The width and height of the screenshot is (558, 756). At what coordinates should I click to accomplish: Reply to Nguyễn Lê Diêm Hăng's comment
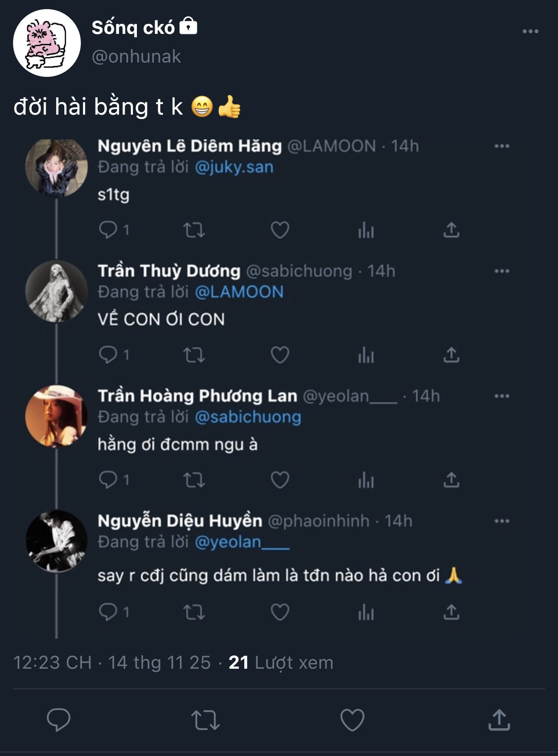(108, 230)
